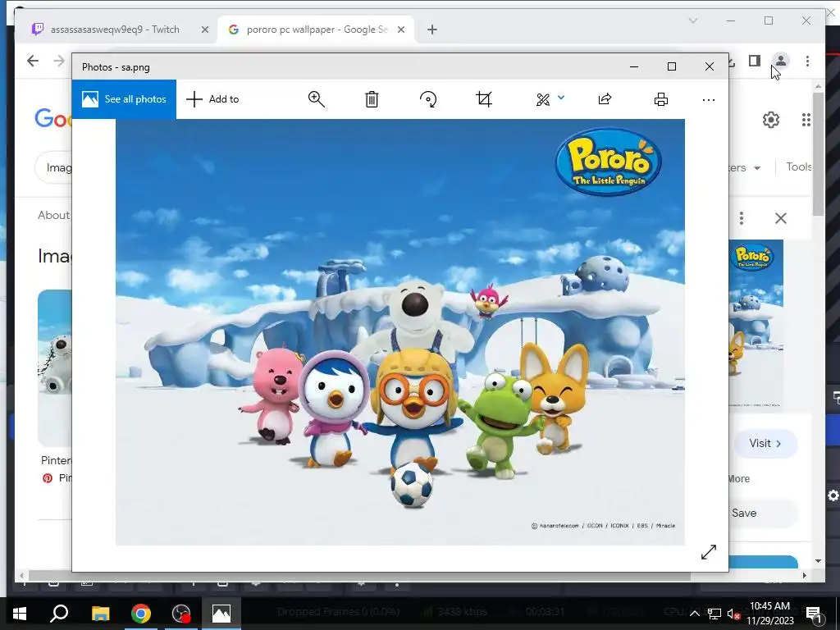
Task: Open Chrome three-dot menu
Action: coord(807,61)
